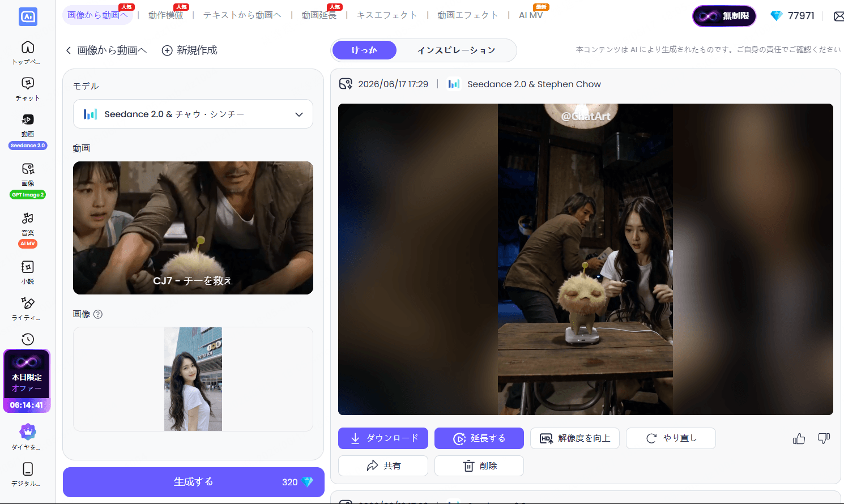Image resolution: width=844 pixels, height=504 pixels.
Task: Switch to 画像から動画へ top tab
Action: coord(97,15)
